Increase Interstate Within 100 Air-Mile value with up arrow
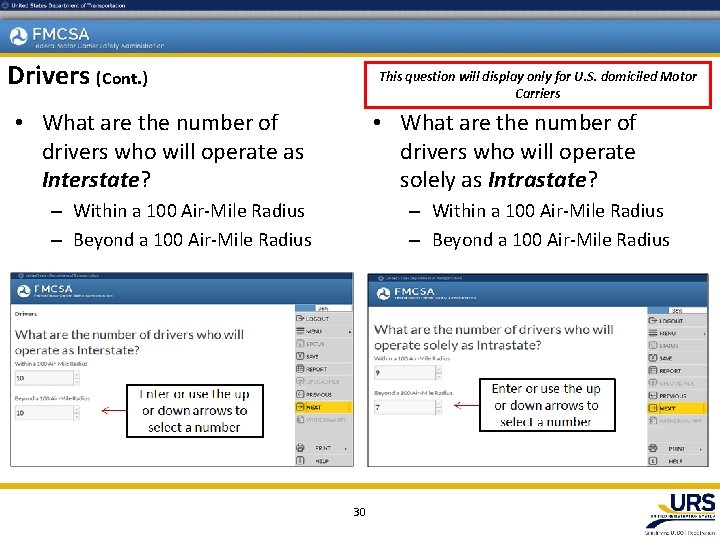Image resolution: width=720 pixels, height=540 pixels. (x=76, y=375)
